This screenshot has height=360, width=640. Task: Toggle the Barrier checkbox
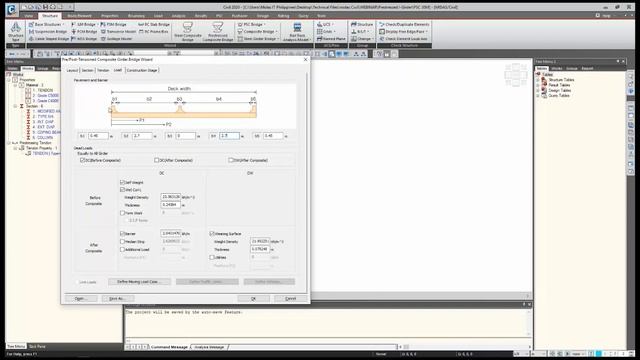122,234
